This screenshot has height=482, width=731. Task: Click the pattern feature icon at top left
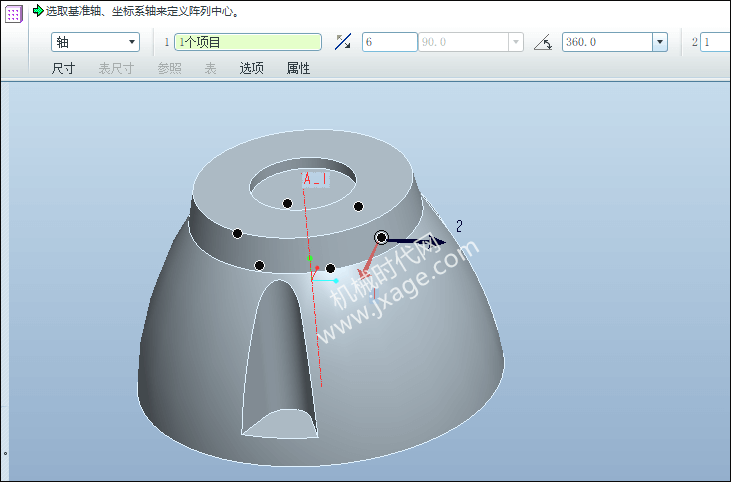click(14, 14)
